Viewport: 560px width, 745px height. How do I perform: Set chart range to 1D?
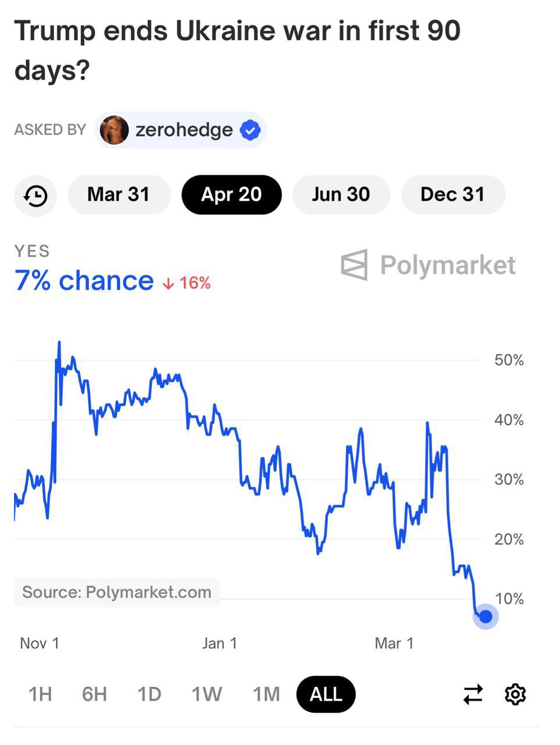[149, 694]
